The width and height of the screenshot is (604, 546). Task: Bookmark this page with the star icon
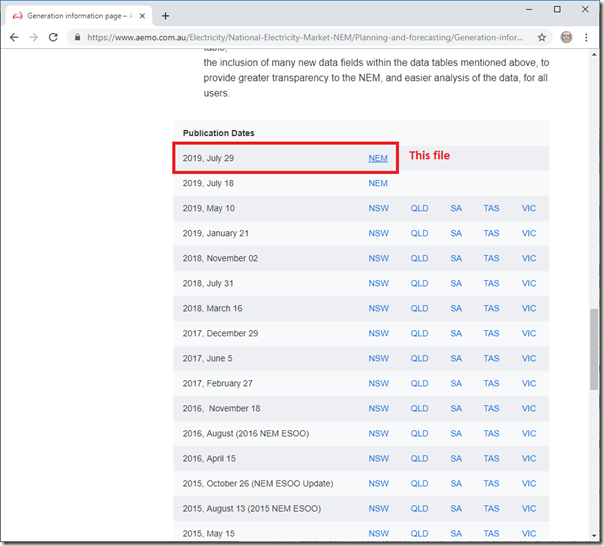pyautogui.click(x=542, y=37)
